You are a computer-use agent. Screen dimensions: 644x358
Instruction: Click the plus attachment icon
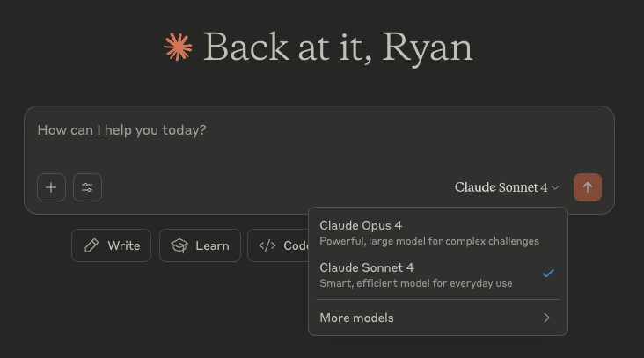[51, 187]
